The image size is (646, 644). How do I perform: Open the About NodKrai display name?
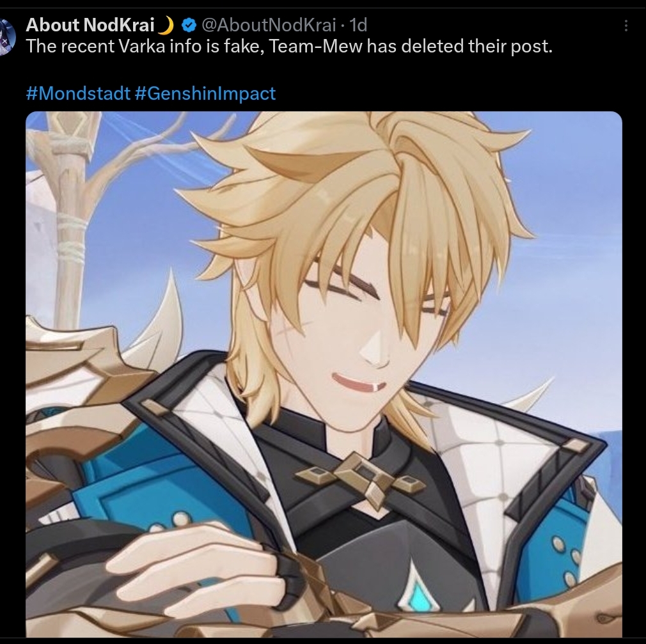90,25
